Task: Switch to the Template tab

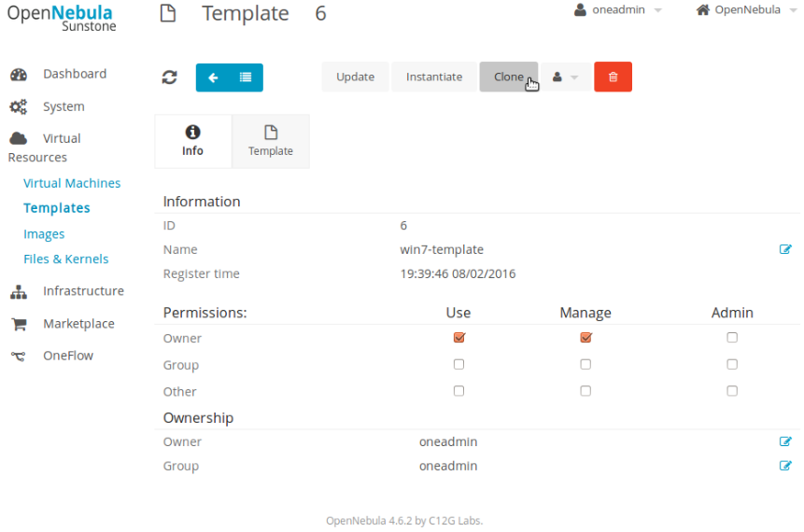Action: point(271,142)
